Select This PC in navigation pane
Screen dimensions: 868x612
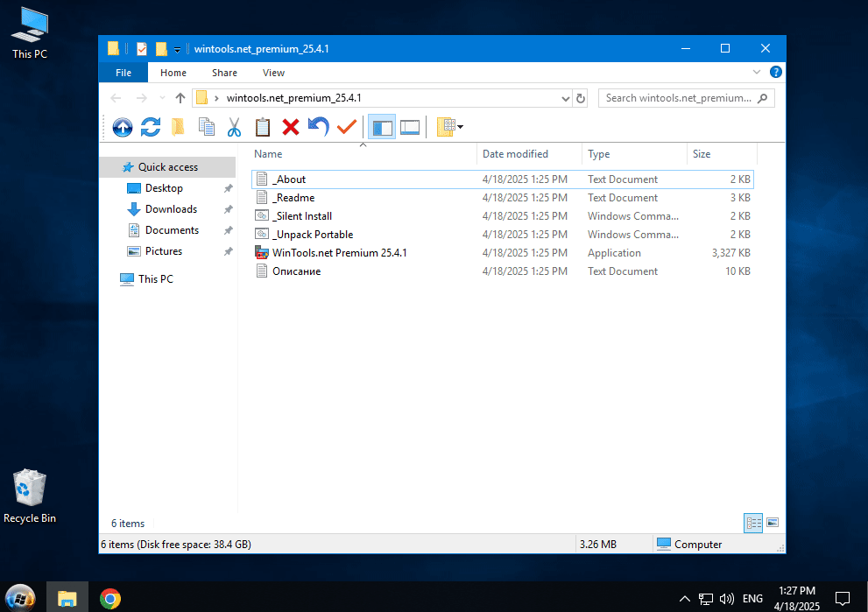coord(156,279)
